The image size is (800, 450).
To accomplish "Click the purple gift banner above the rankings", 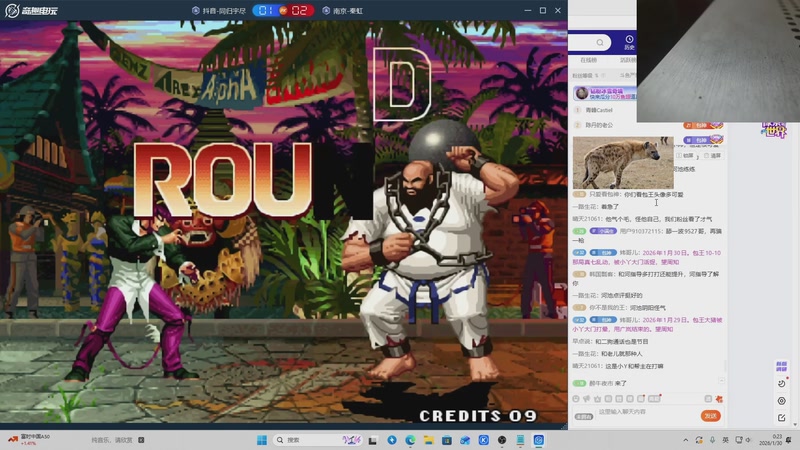I will tap(605, 93).
